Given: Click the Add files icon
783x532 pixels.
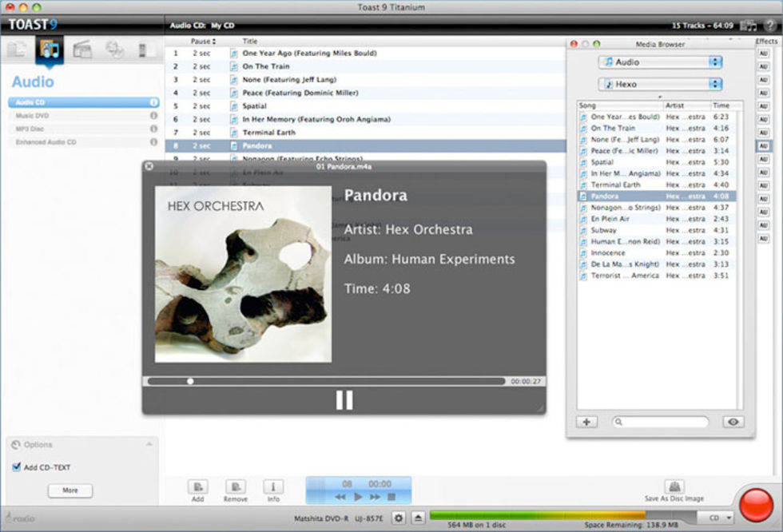Looking at the screenshot, I should [197, 486].
